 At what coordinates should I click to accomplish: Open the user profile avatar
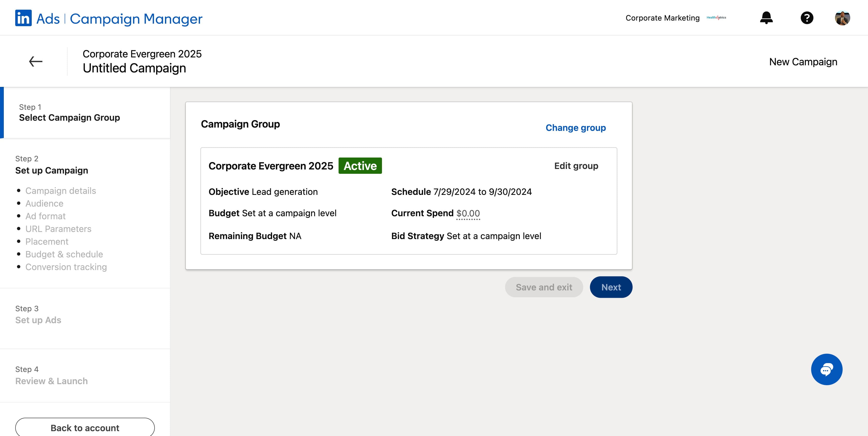pos(842,18)
